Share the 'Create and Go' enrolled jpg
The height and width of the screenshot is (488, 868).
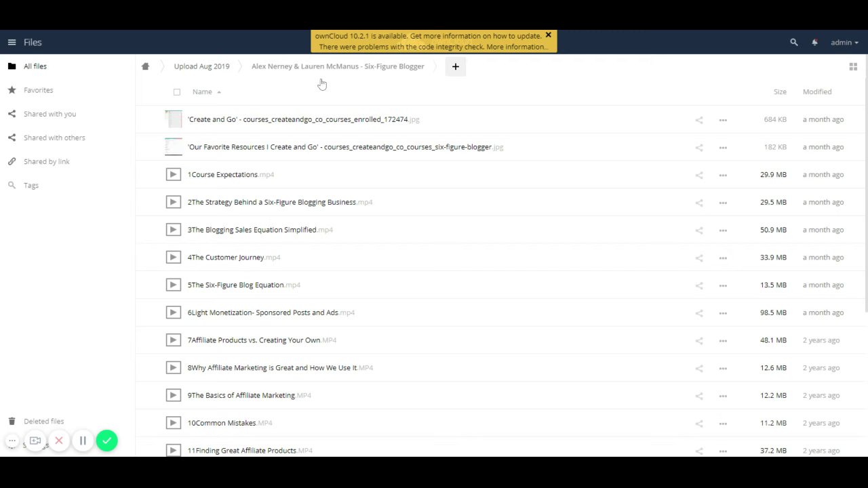coord(699,120)
